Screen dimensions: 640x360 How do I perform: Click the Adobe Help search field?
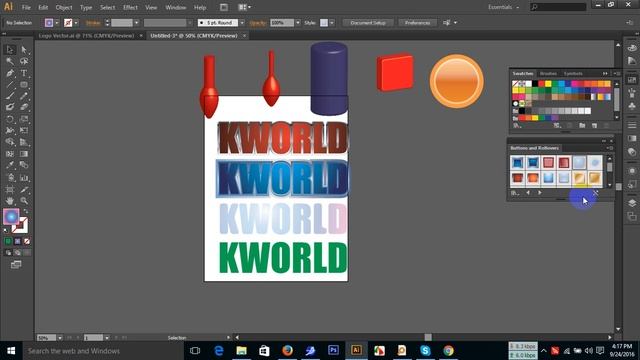[558, 7]
